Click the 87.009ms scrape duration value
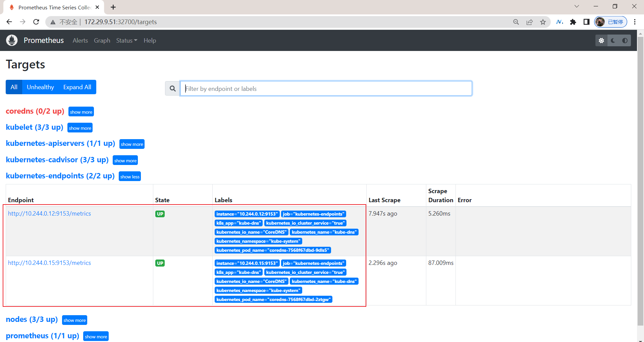This screenshot has height=342, width=644. [x=441, y=263]
